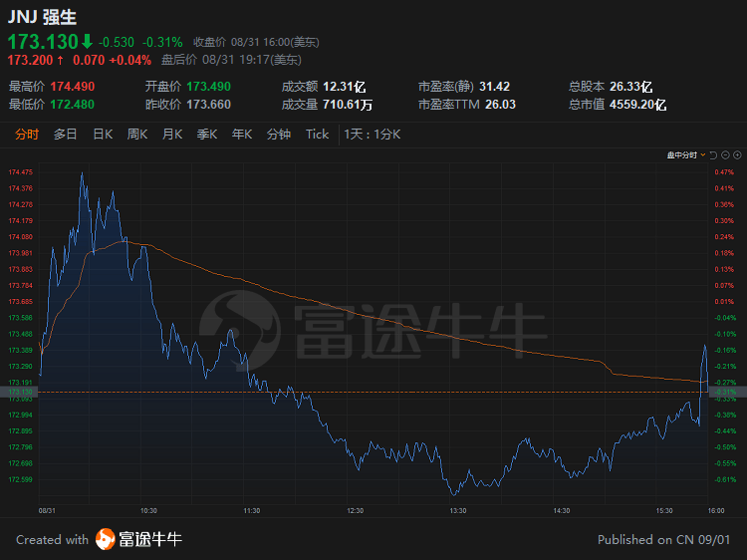Click the green down arrow beside price
The height and width of the screenshot is (560, 747).
87,42
